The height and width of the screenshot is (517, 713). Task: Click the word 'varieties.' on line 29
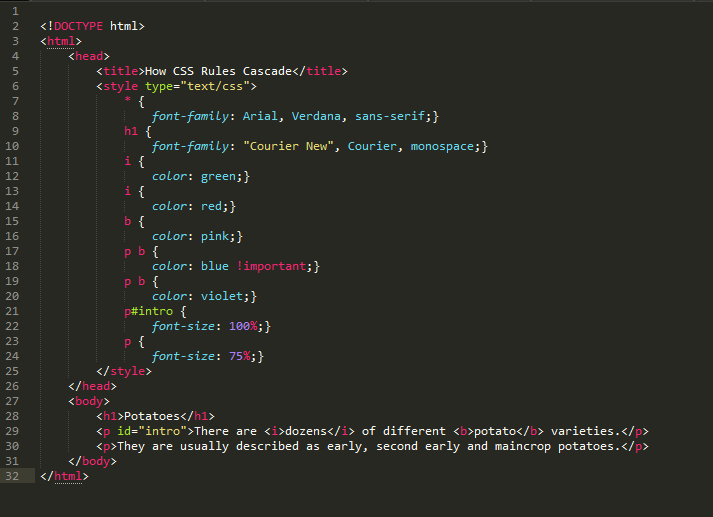point(586,432)
